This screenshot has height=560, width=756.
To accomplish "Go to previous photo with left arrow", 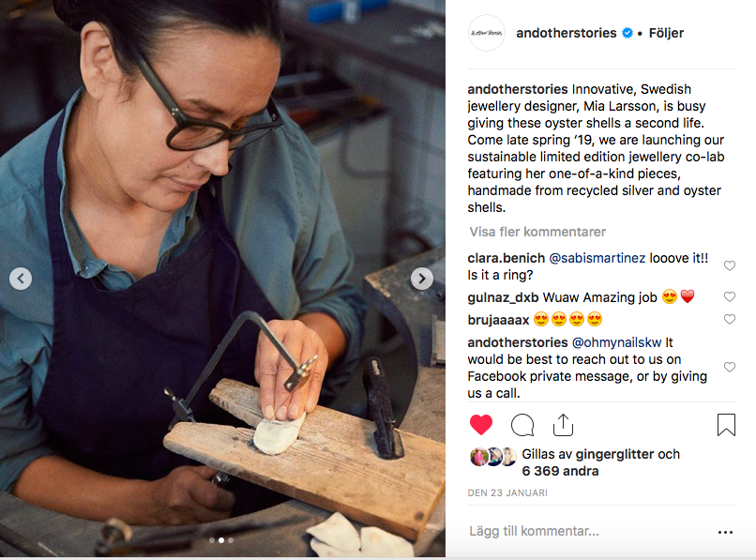I will coord(21,279).
